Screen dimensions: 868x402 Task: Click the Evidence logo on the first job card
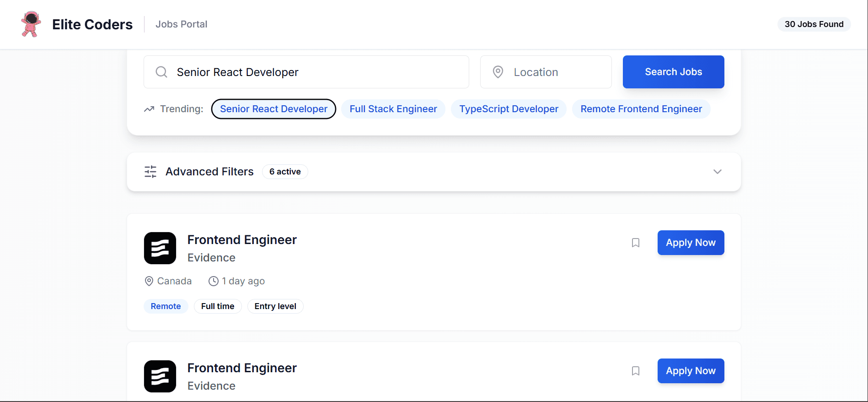(160, 248)
